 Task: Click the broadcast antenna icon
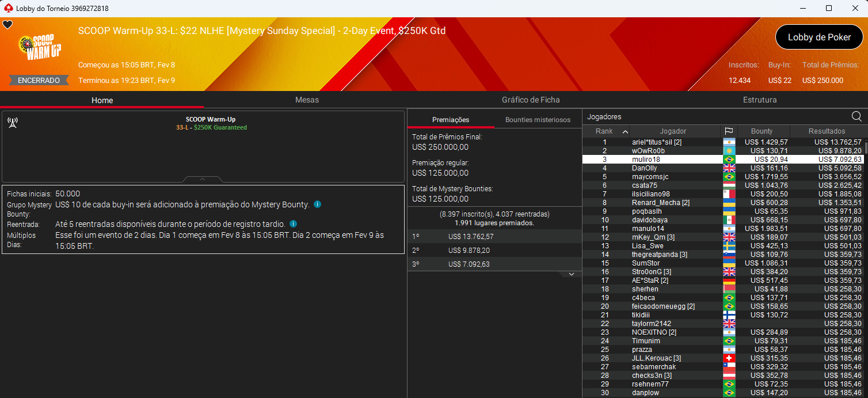pyautogui.click(x=12, y=123)
